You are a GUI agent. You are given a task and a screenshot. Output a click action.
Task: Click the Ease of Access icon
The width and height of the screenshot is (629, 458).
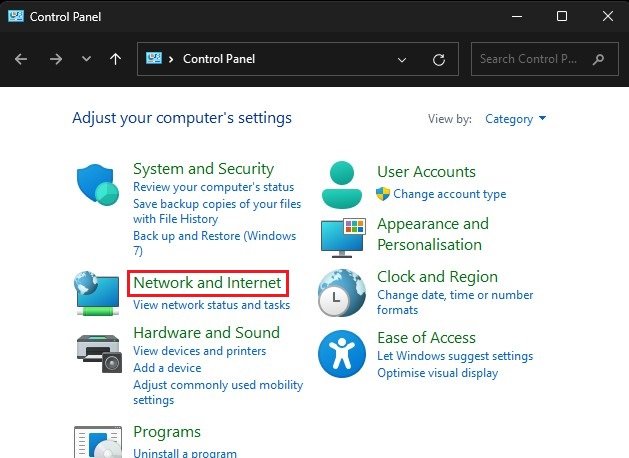pos(342,353)
